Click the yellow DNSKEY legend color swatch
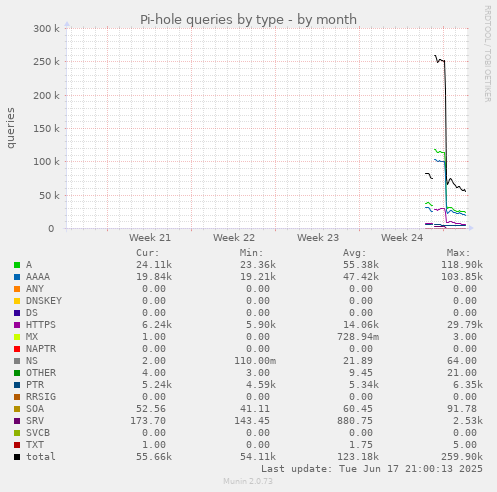497x492 pixels. click(17, 301)
